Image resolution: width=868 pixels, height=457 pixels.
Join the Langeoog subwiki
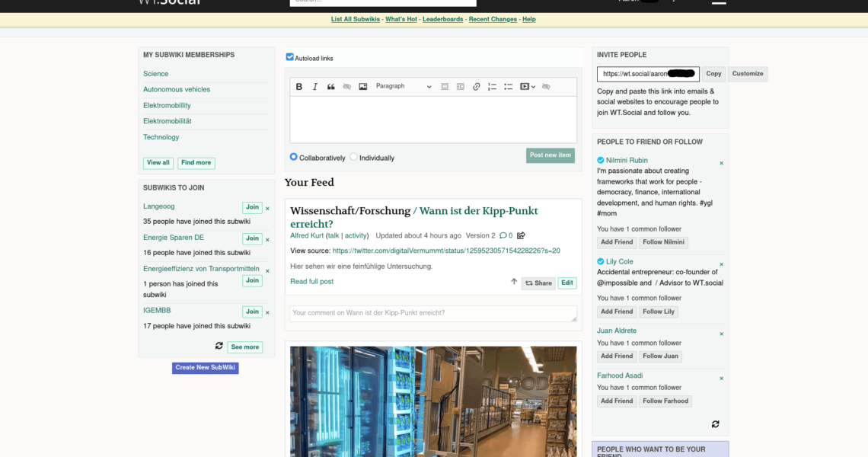(252, 207)
